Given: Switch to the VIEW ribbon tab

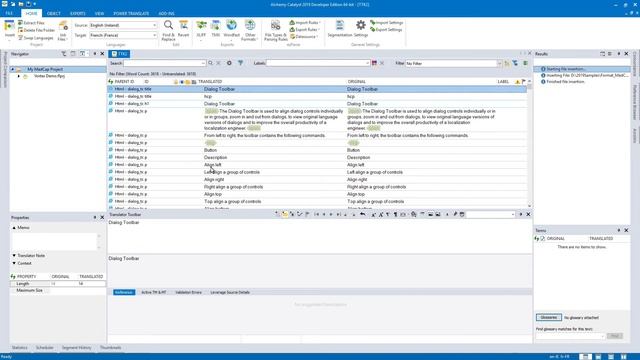Looking at the screenshot, I should pyautogui.click(x=99, y=13).
